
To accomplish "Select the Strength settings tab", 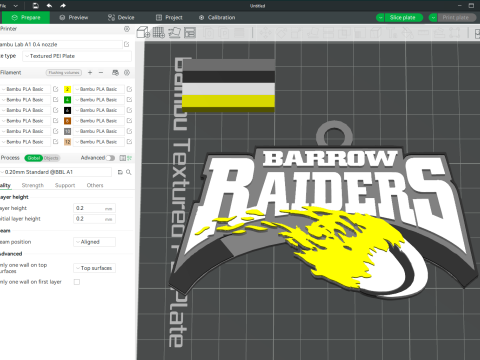I will pos(33,185).
